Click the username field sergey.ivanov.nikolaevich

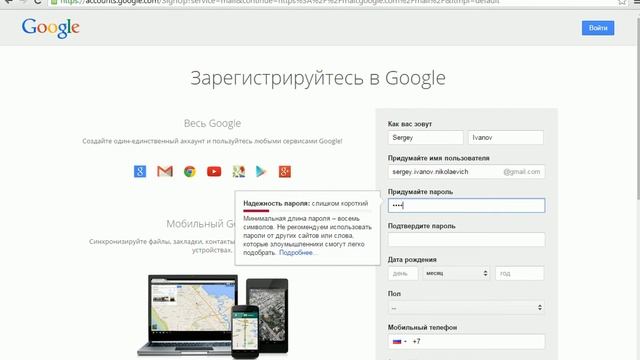[466, 172]
